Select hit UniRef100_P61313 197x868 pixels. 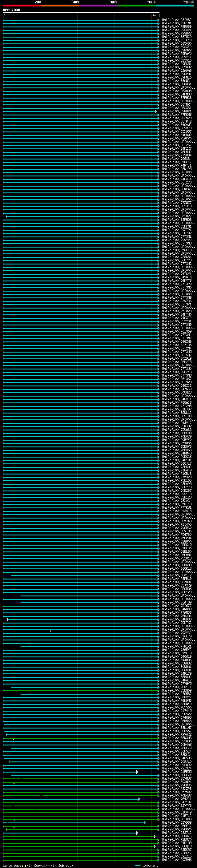point(176,206)
